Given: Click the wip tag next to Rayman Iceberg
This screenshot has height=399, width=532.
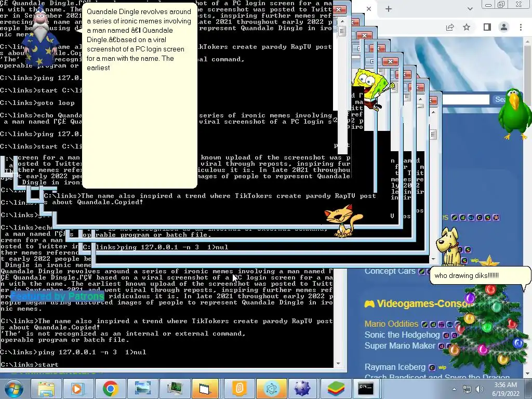Looking at the screenshot, I should [442, 367].
